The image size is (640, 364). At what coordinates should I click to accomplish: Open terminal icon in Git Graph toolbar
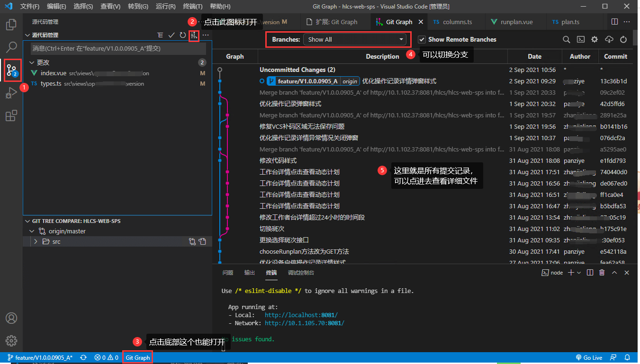580,40
